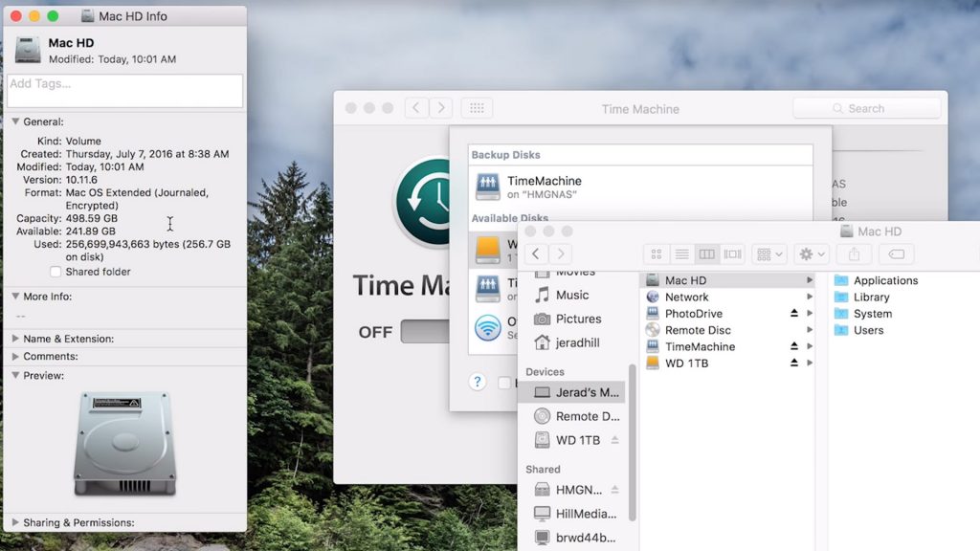Eject WD 1TB from the sidebar
This screenshot has width=980, height=551.
615,440
